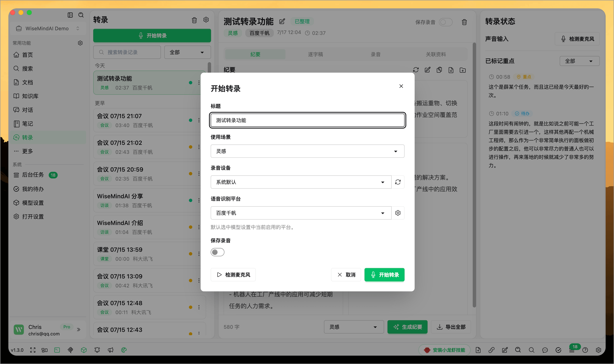Select WiseMindAI 分享 transcript

tap(147, 200)
